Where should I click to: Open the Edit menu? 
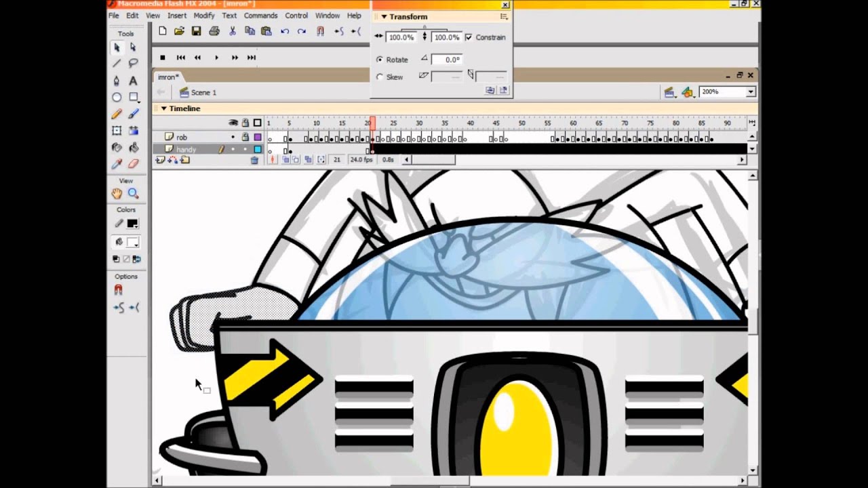(x=132, y=16)
